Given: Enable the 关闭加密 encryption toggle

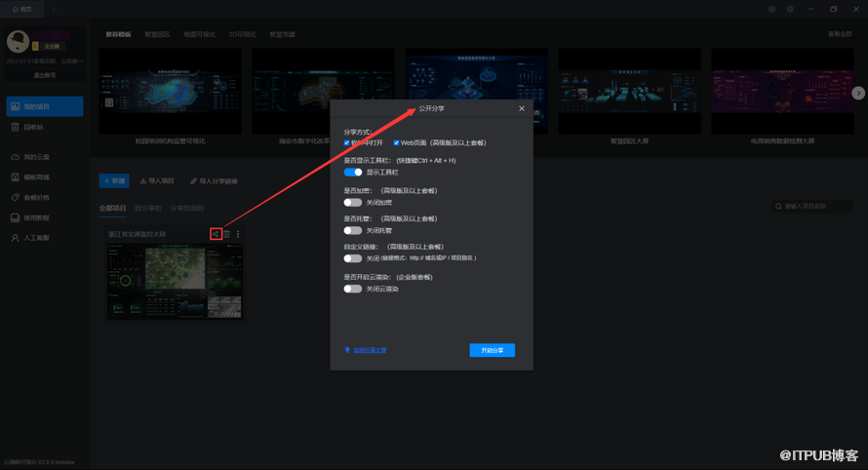Looking at the screenshot, I should tap(352, 202).
